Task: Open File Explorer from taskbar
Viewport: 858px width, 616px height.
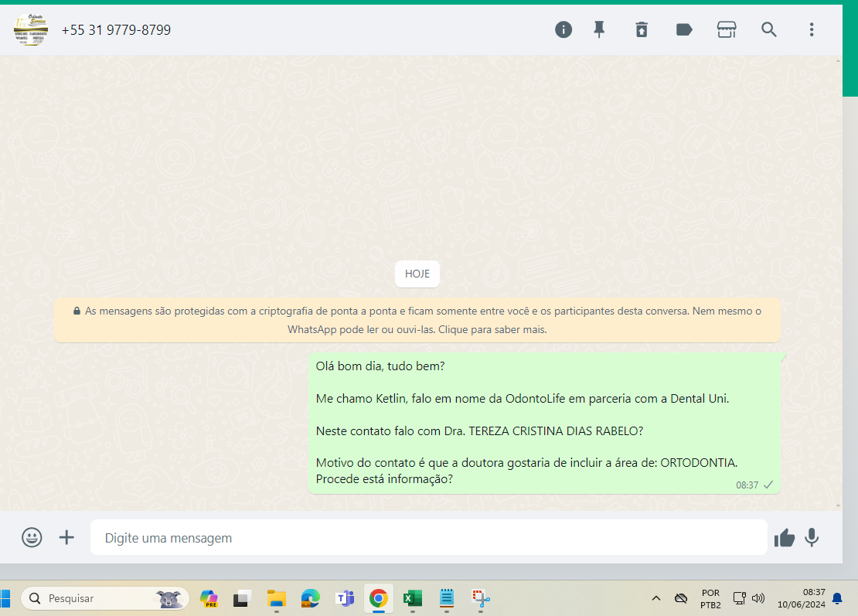Action: [276, 598]
